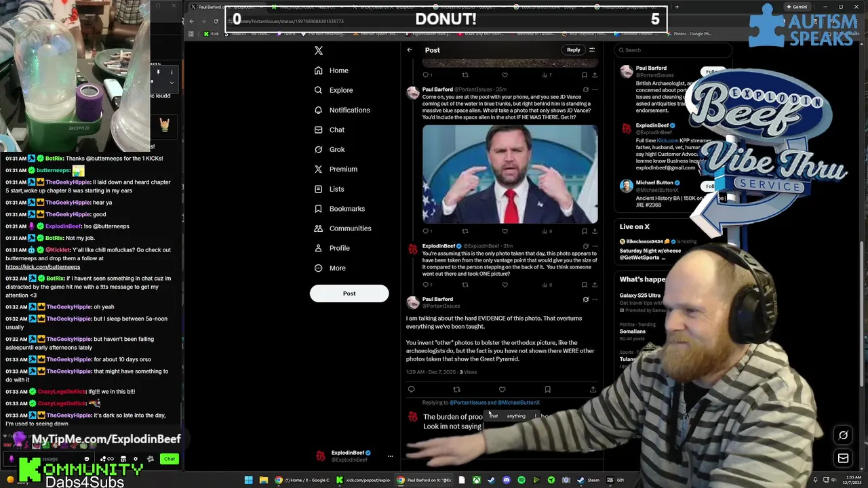Open Chat in the X sidebar
Image resolution: width=868 pixels, height=488 pixels.
click(329, 129)
